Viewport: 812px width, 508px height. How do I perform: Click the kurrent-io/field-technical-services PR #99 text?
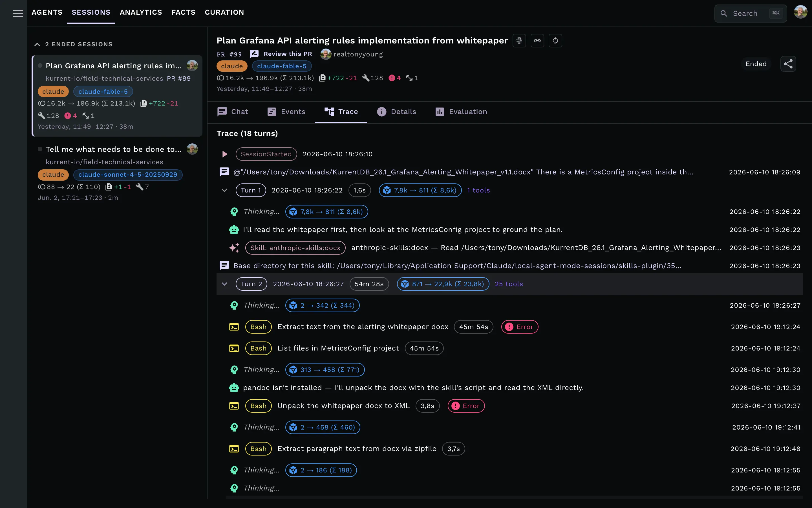[118, 79]
